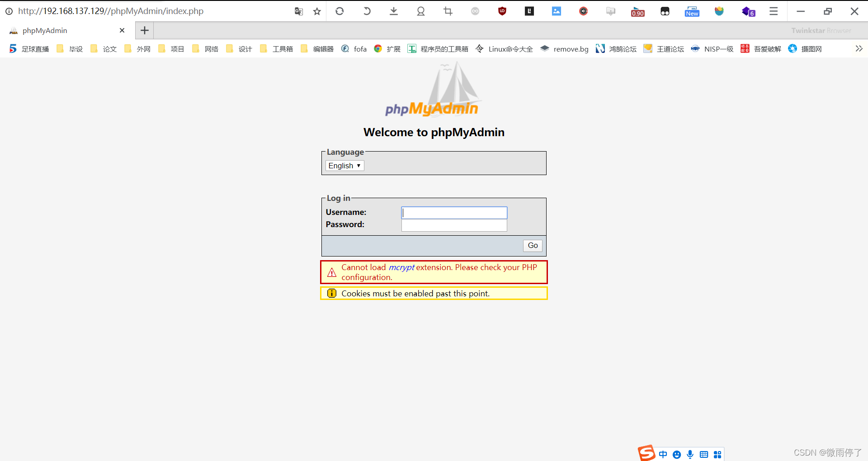This screenshot has width=868, height=461.
Task: Click the cookies notice info icon
Action: [332, 293]
